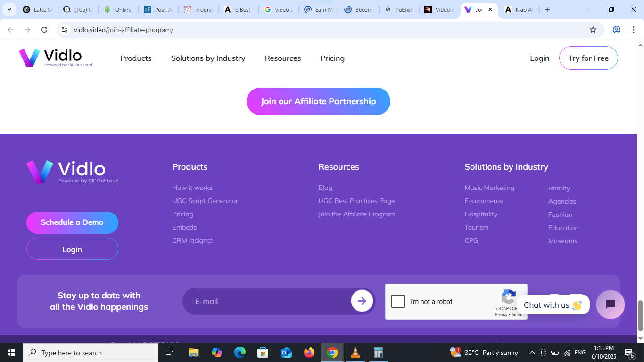Viewport: 644px width, 362px height.
Task: Open Outlook from taskbar
Action: tap(286, 353)
